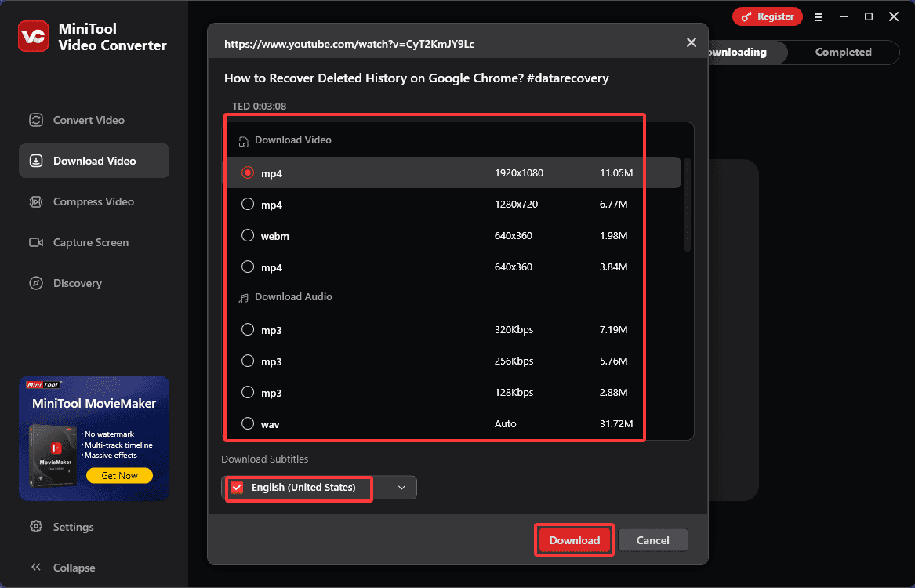Click the Settings gear icon

click(x=36, y=527)
